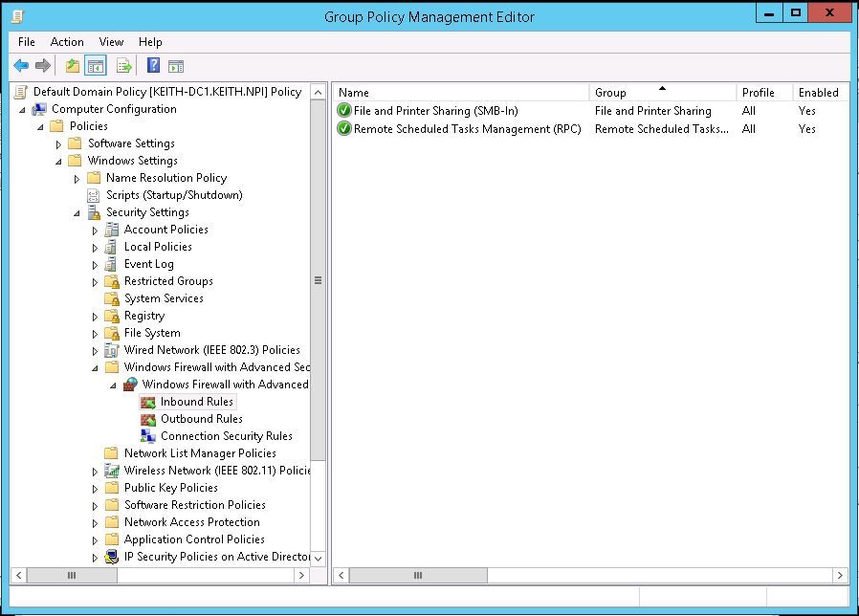859x616 pixels.
Task: Click the Inbound Rules firewall icon
Action: [148, 403]
